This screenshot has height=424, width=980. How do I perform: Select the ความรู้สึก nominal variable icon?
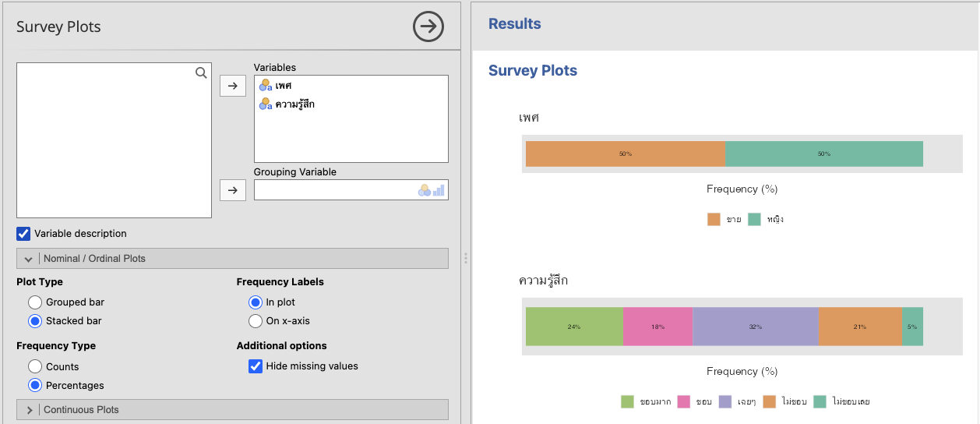pyautogui.click(x=266, y=104)
